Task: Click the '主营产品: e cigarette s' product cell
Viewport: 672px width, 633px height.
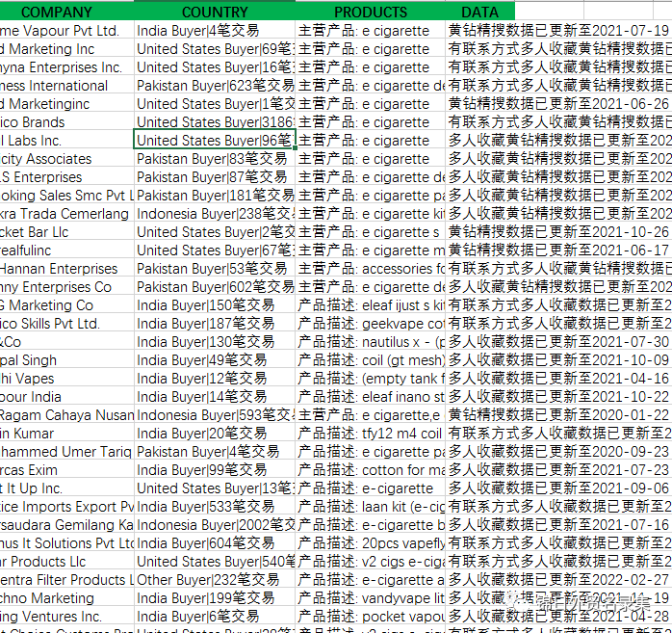Action: tap(371, 232)
